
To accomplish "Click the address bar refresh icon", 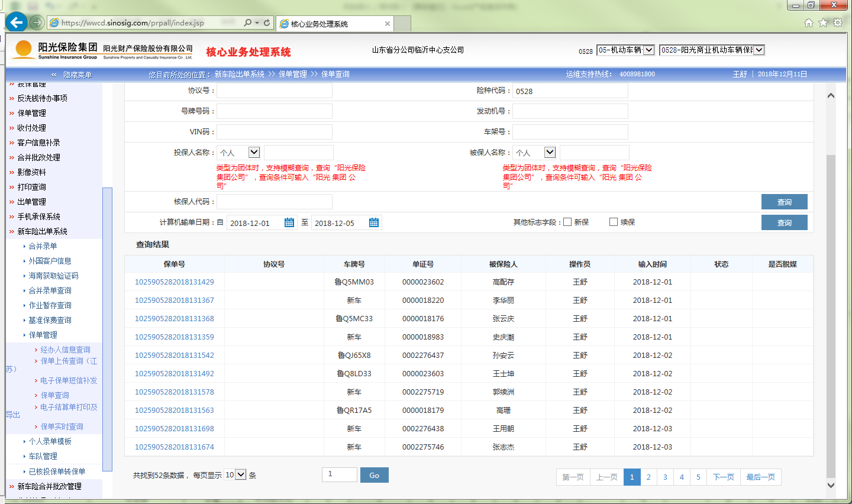I will click(x=267, y=22).
